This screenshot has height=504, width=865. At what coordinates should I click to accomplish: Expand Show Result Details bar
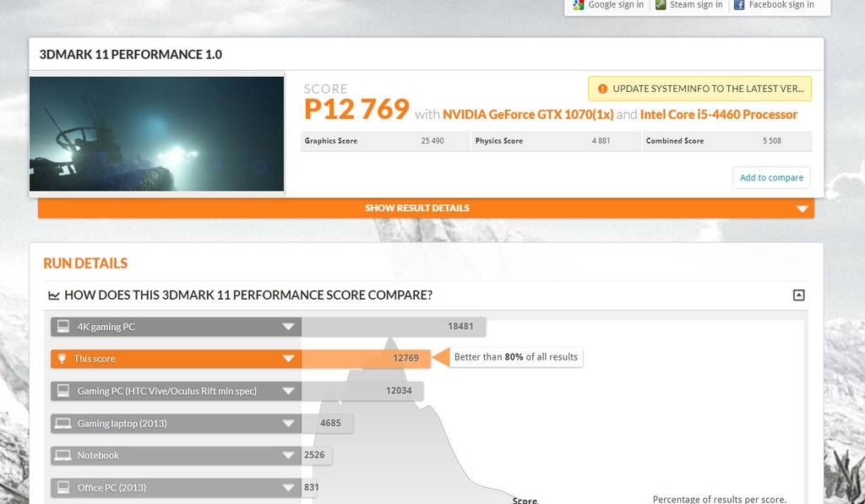(426, 208)
